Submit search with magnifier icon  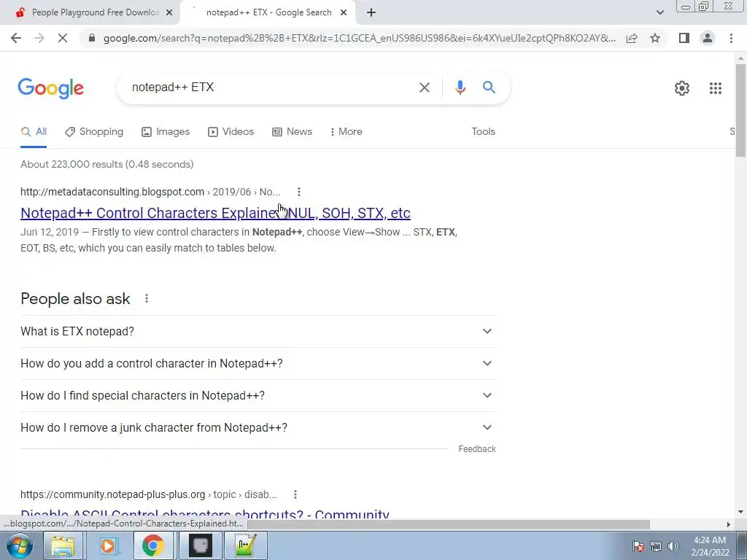point(489,87)
